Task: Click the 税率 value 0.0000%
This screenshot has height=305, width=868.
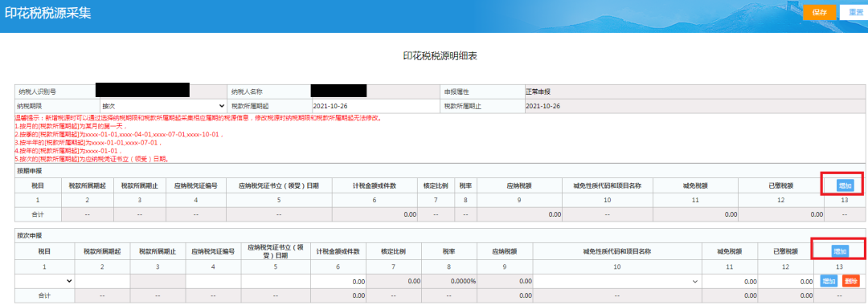Action: (x=464, y=282)
